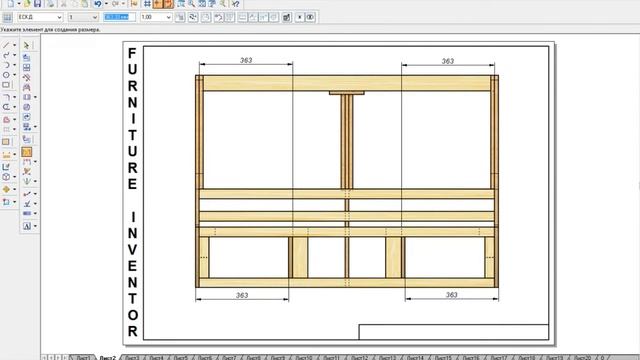Click the Open file folder icon
This screenshot has height=360, width=640.
click(27, 4)
